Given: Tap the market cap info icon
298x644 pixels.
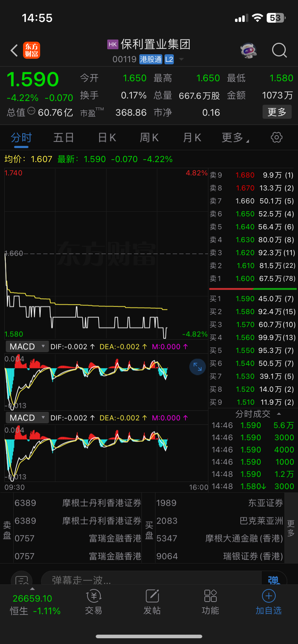Looking at the screenshot, I should [x=31, y=111].
